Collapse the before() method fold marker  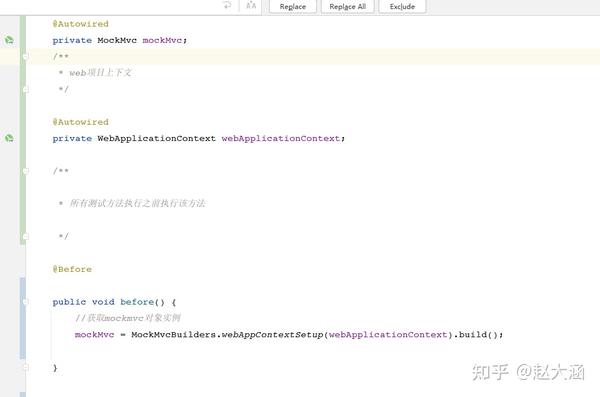[26, 302]
